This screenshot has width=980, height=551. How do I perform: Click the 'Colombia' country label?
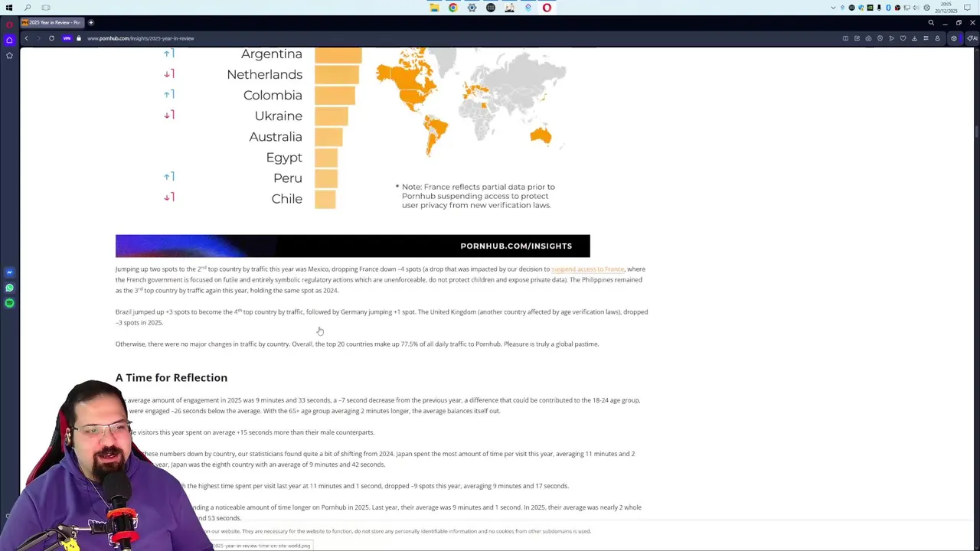(x=273, y=95)
